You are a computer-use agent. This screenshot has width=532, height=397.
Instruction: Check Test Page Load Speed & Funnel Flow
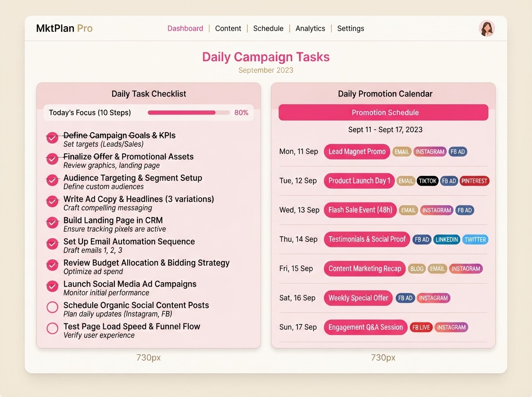tap(52, 329)
